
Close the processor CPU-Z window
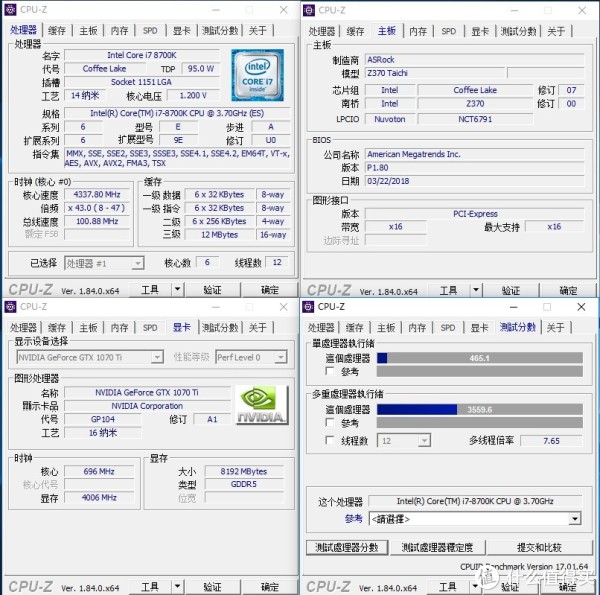[284, 10]
